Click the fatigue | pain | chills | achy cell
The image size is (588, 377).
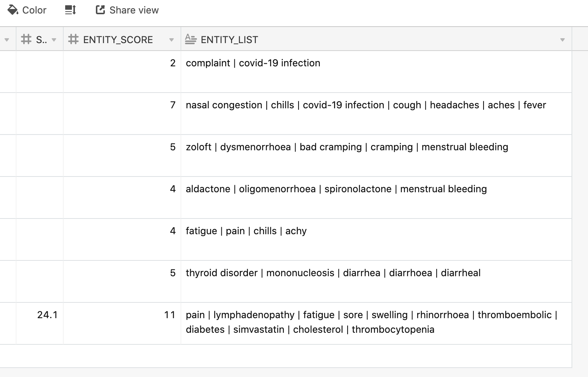[376, 239]
